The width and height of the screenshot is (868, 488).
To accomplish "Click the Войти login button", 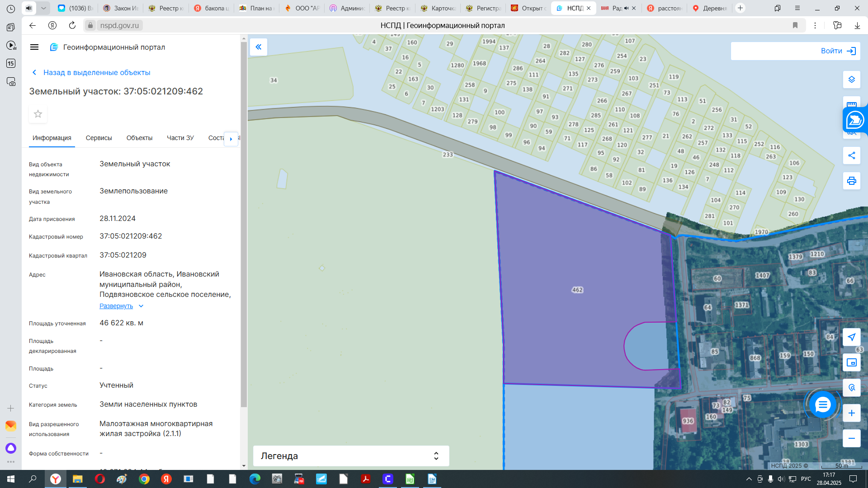I will (x=838, y=51).
